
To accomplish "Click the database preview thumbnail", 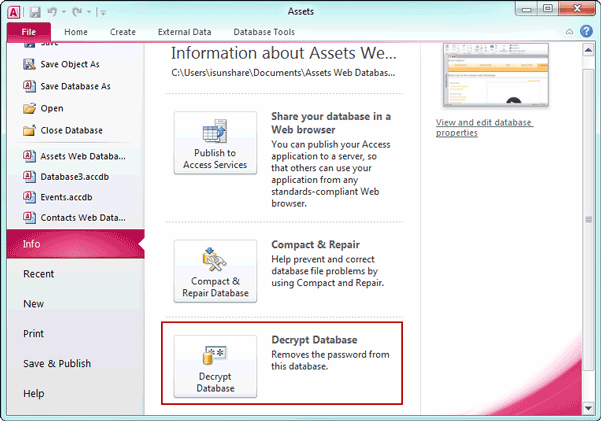I will pos(496,75).
